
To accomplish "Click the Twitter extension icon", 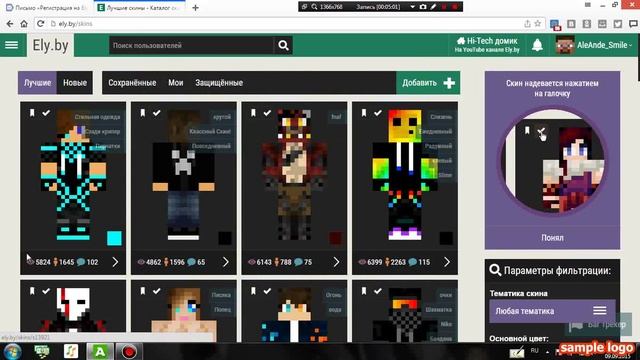I will (618, 24).
